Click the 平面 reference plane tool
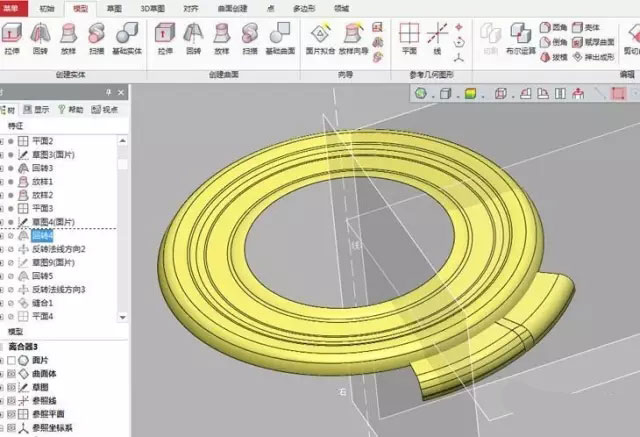Image resolution: width=640 pixels, height=437 pixels. (409, 41)
